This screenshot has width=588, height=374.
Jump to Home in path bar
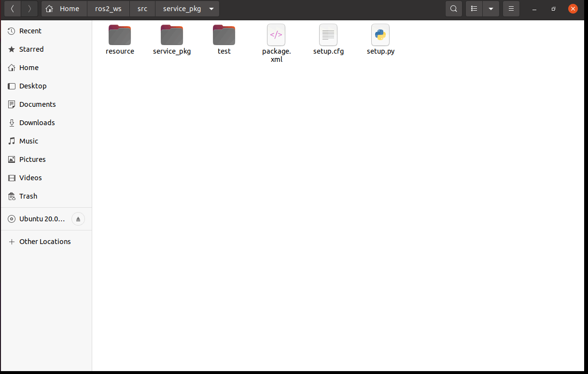coord(64,9)
